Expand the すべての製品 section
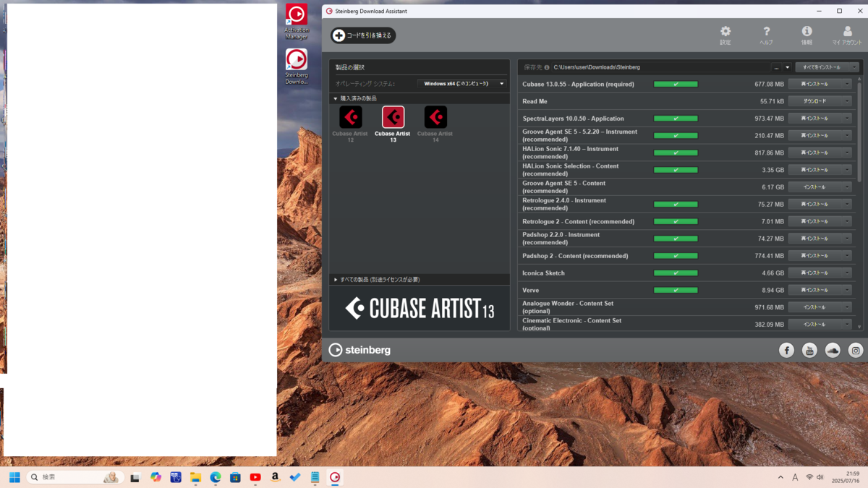Viewport: 868px width, 488px height. [335, 280]
